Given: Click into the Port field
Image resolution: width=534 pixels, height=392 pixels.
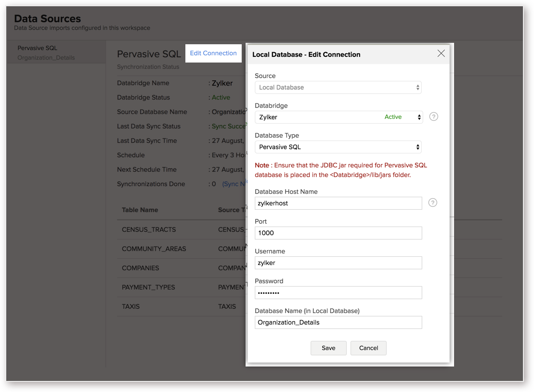Looking at the screenshot, I should (x=338, y=233).
